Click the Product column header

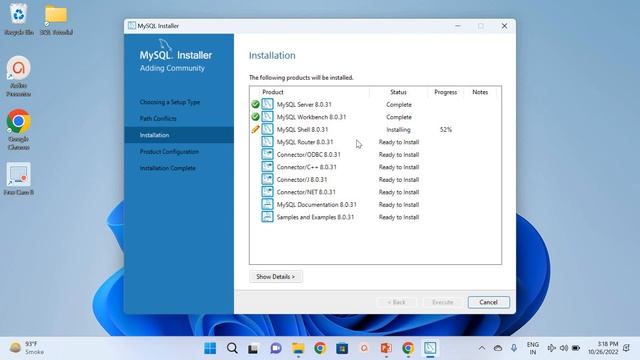pos(273,92)
